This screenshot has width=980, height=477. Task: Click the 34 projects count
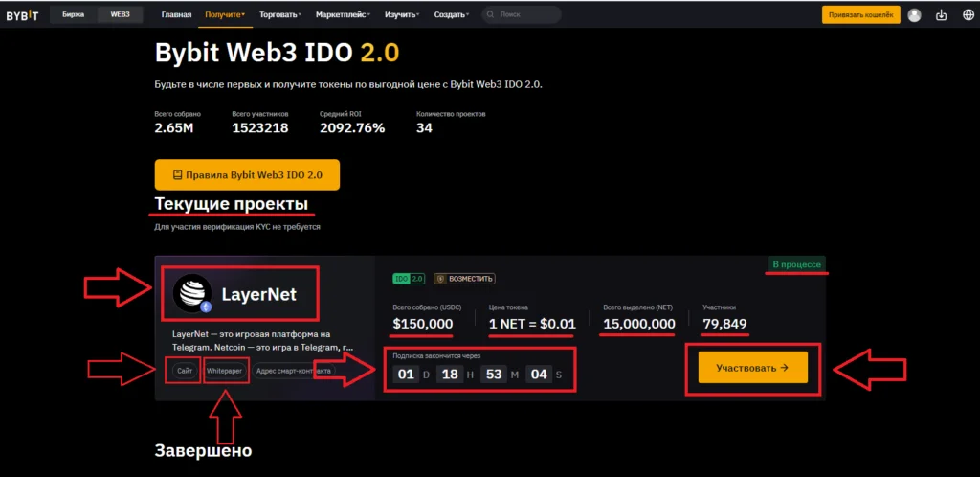point(424,128)
